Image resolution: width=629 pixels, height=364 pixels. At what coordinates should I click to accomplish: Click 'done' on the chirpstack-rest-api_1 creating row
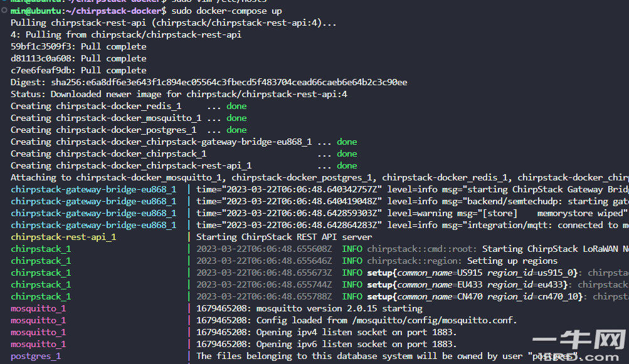click(x=347, y=165)
